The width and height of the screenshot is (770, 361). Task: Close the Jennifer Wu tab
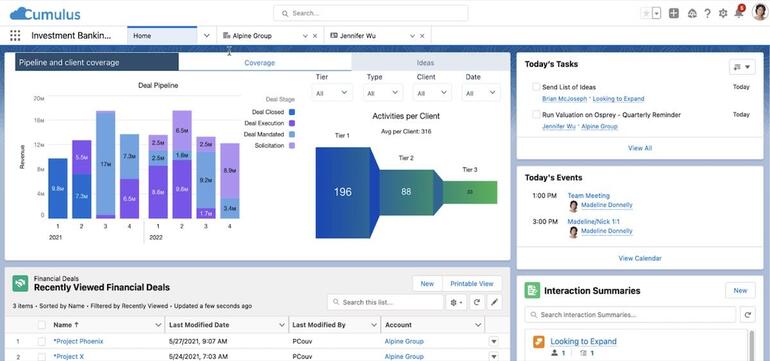[422, 36]
